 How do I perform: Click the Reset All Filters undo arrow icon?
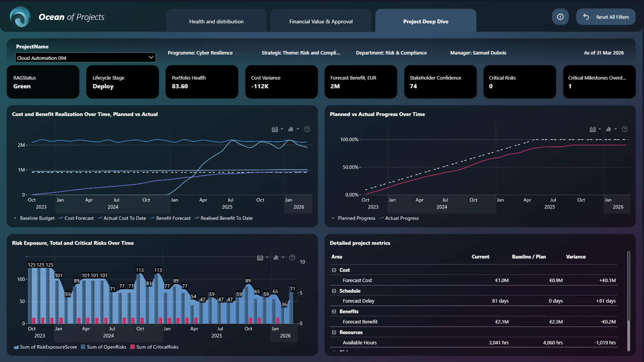tap(586, 17)
